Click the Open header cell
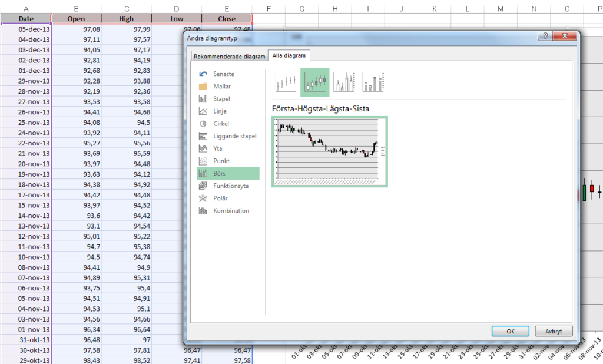Image resolution: width=603 pixels, height=364 pixels. (76, 19)
